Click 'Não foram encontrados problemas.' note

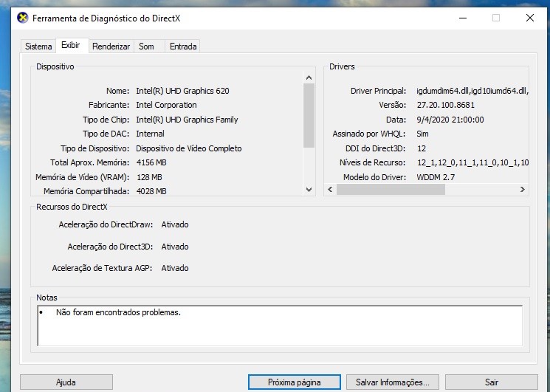(x=118, y=312)
